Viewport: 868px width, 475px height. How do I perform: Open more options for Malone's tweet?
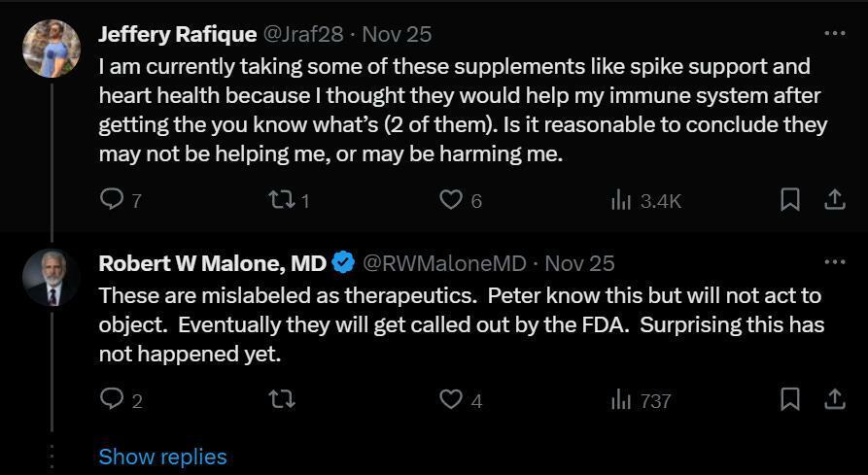click(x=834, y=263)
